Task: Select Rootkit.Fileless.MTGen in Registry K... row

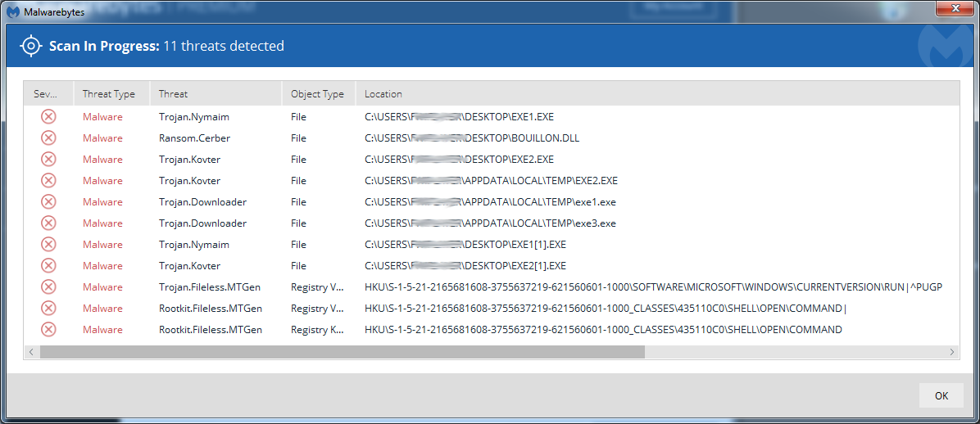Action: pyautogui.click(x=210, y=329)
